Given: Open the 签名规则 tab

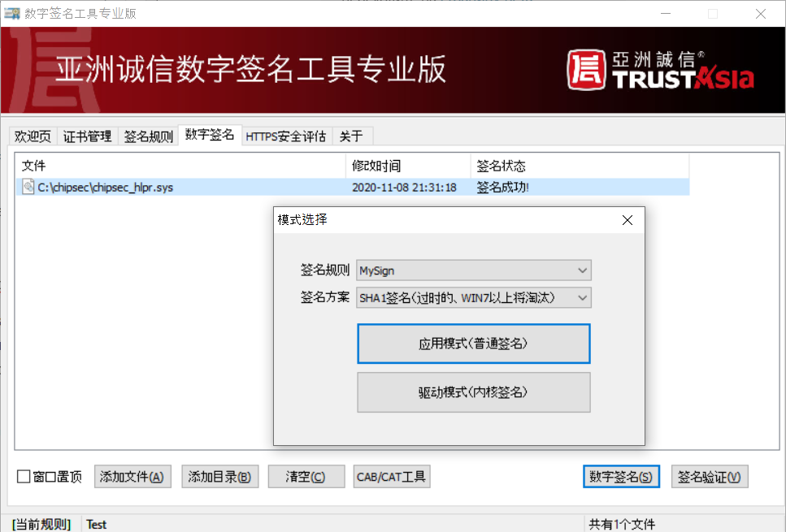Looking at the screenshot, I should (x=149, y=136).
